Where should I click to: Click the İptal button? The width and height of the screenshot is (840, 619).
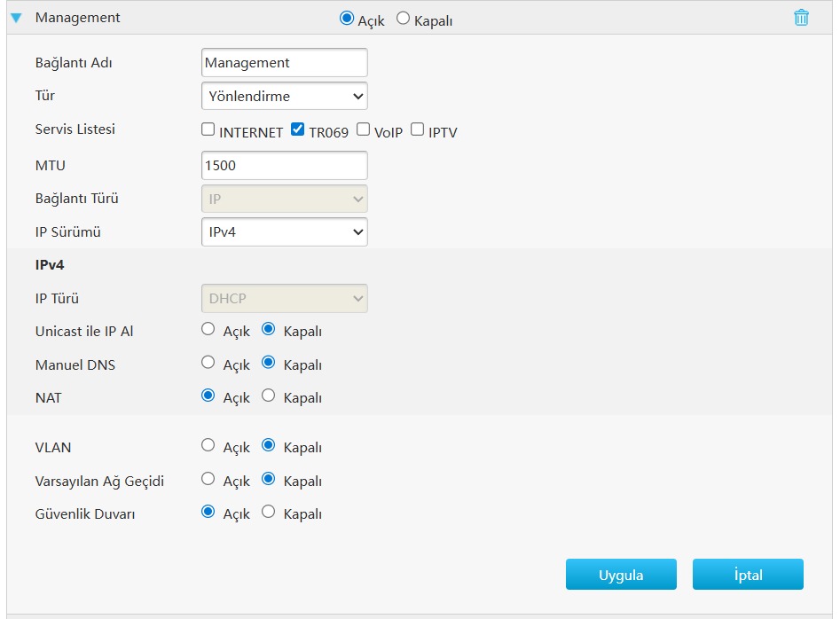(748, 575)
